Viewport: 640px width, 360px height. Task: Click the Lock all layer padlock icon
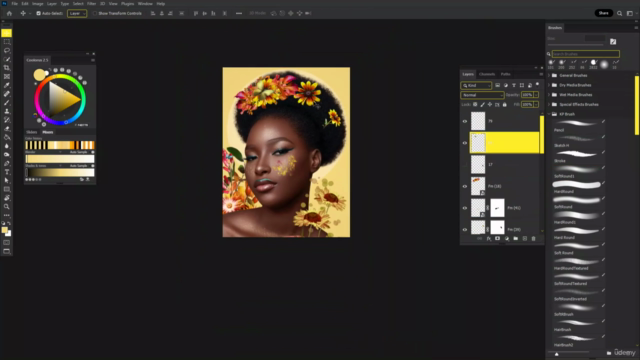click(x=504, y=104)
